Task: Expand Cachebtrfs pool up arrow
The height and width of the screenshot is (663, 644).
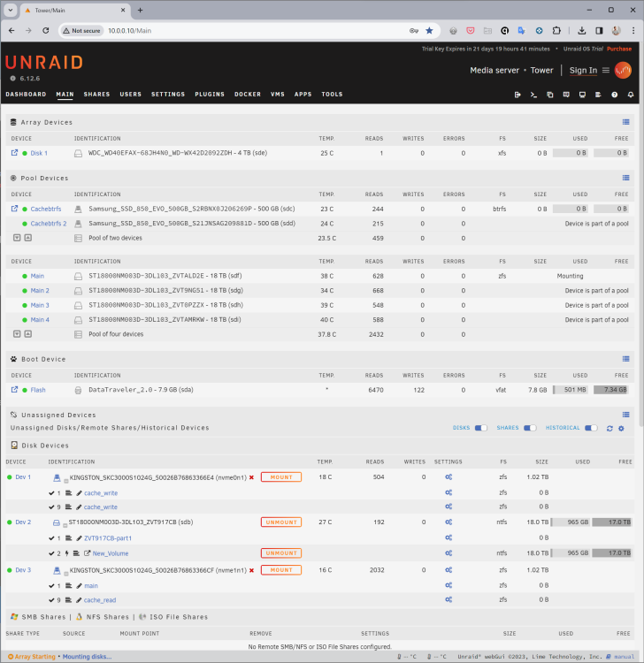Action: click(x=28, y=238)
